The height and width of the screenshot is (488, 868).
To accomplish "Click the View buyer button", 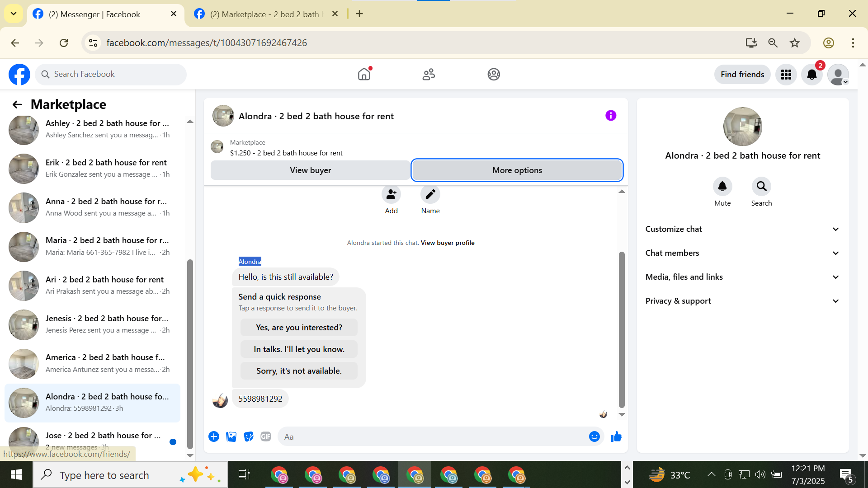I will click(x=310, y=170).
